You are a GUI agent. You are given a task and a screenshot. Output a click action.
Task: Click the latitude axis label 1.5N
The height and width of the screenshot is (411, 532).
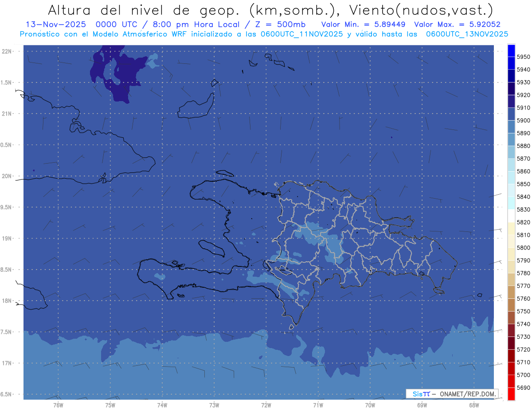[7, 82]
